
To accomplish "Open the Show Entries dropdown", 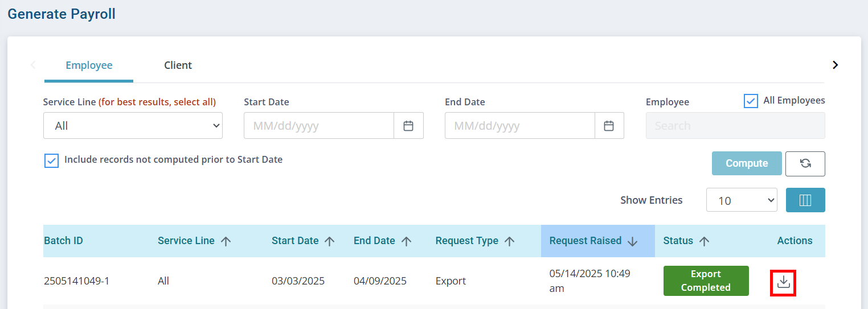I will coord(742,200).
